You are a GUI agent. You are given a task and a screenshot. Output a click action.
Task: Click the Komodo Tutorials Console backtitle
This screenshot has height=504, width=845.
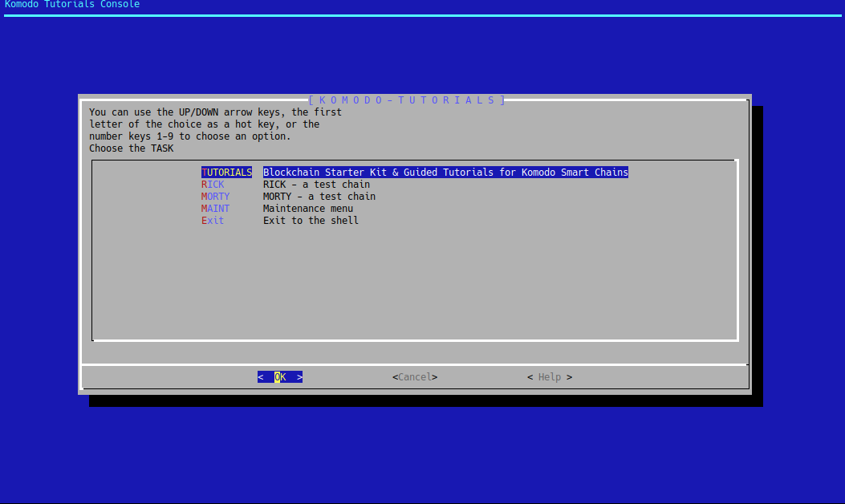pos(72,5)
